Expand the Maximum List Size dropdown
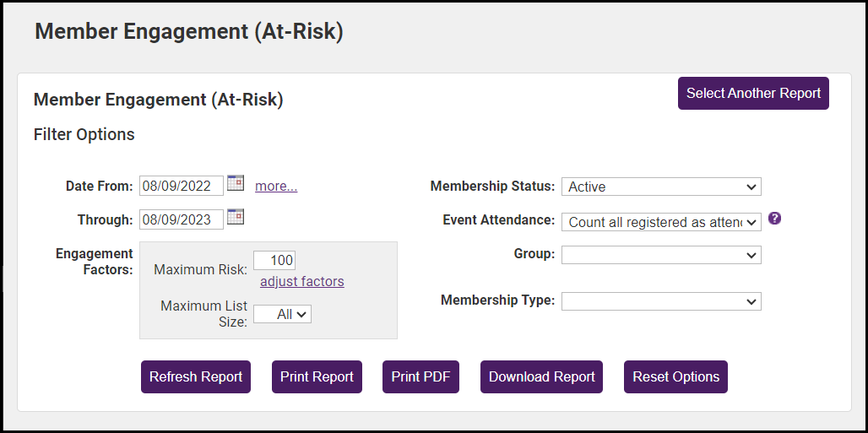Screen dimensions: 868x433 [283, 314]
